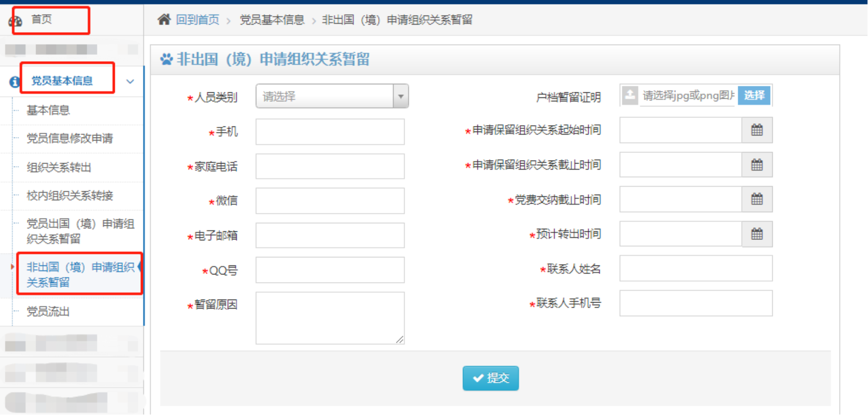Screen dimensions: 868x415
Task: Open calendar for 预计转出时间
Action: [757, 234]
